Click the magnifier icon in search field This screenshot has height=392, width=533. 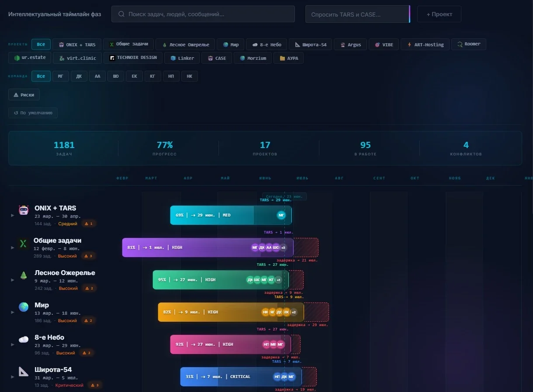121,14
